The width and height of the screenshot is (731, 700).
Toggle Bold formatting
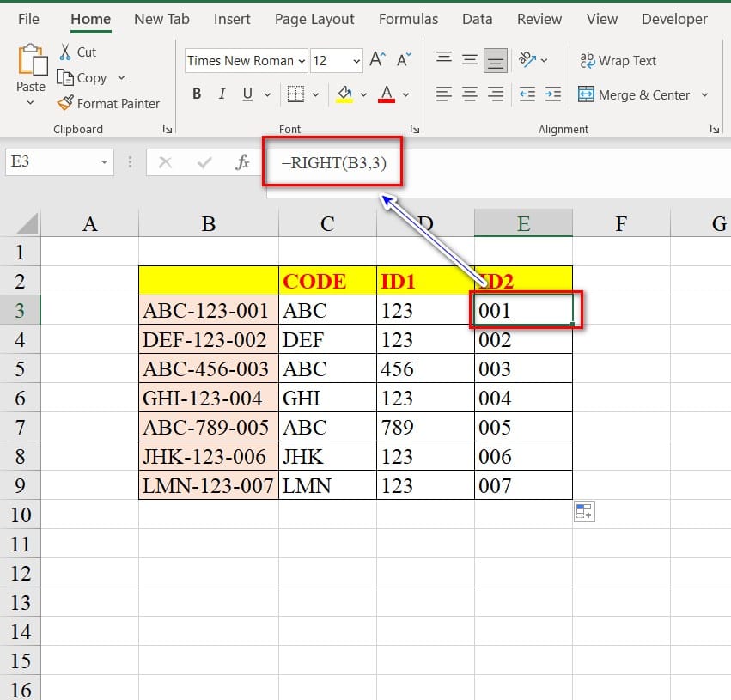tap(197, 94)
